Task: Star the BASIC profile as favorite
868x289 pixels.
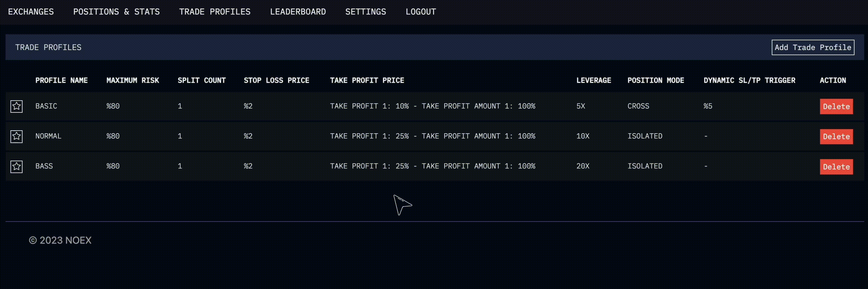Action: [x=17, y=106]
